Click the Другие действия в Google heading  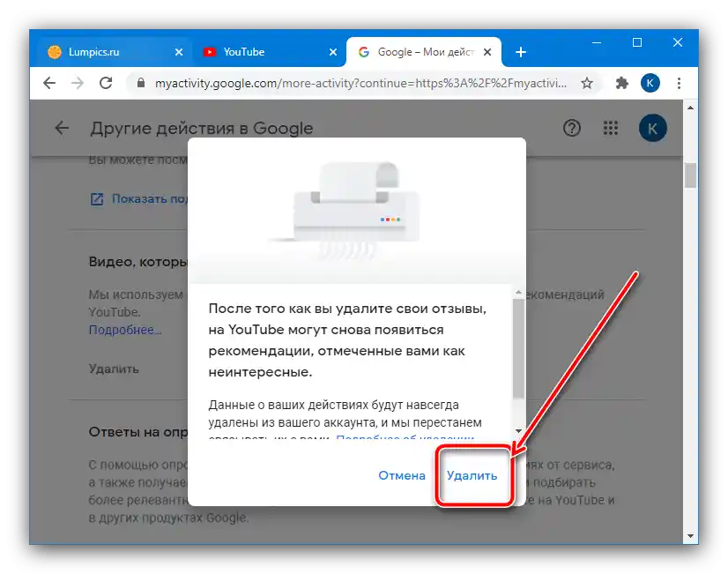coord(202,128)
